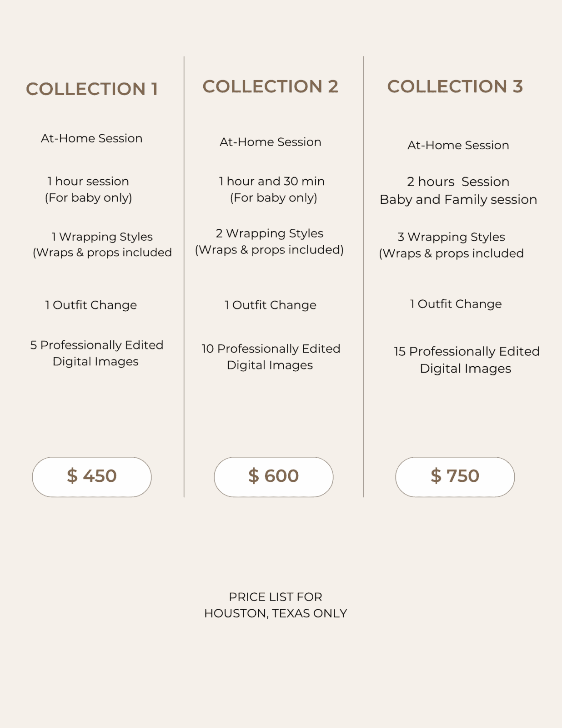Image resolution: width=562 pixels, height=728 pixels.
Task: Click "1 hour and 30 min" text
Action: pyautogui.click(x=272, y=181)
